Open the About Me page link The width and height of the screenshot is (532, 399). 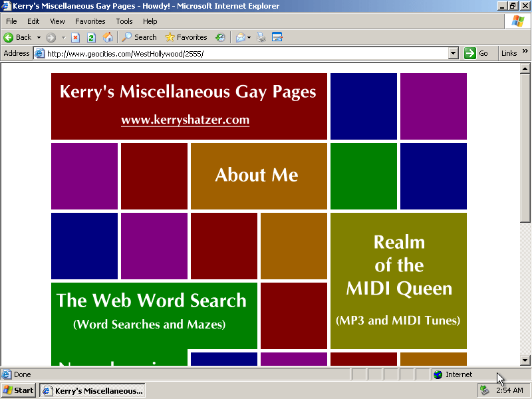[257, 176]
